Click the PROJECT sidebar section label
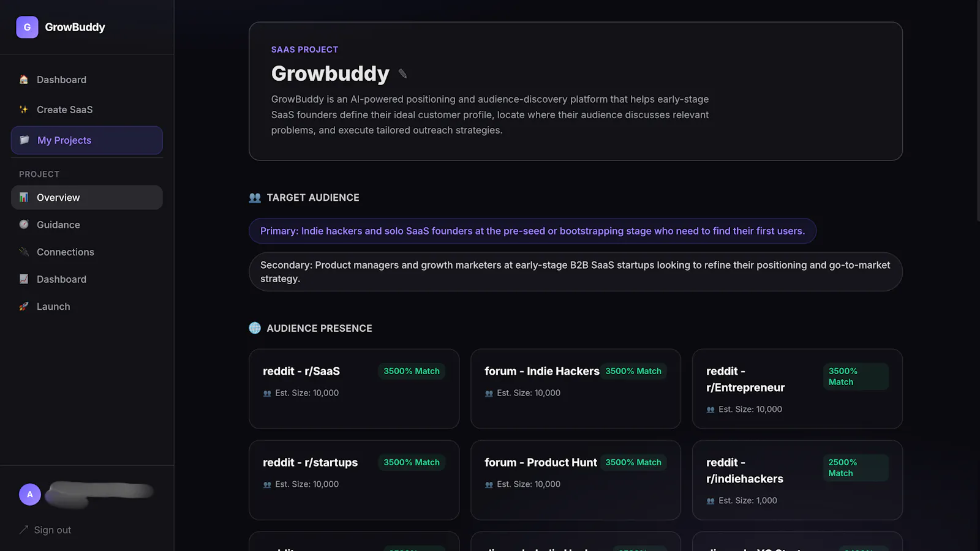The image size is (980, 551). coord(39,174)
